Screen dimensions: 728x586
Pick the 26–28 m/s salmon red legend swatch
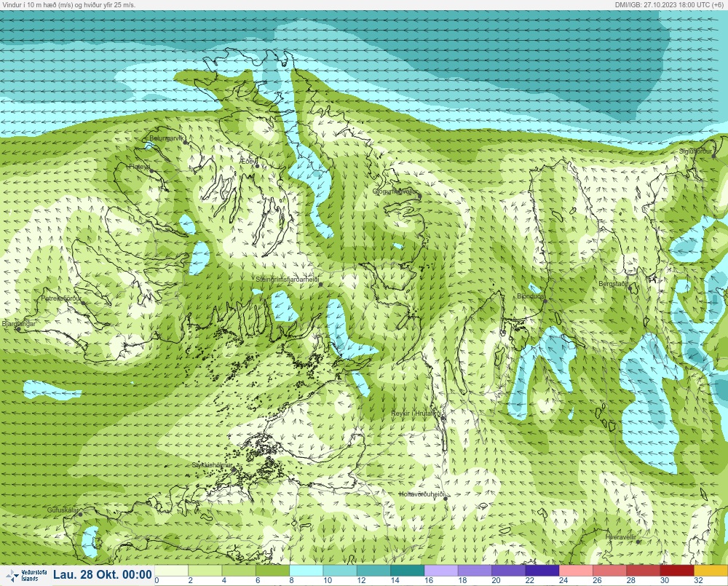[609, 571]
